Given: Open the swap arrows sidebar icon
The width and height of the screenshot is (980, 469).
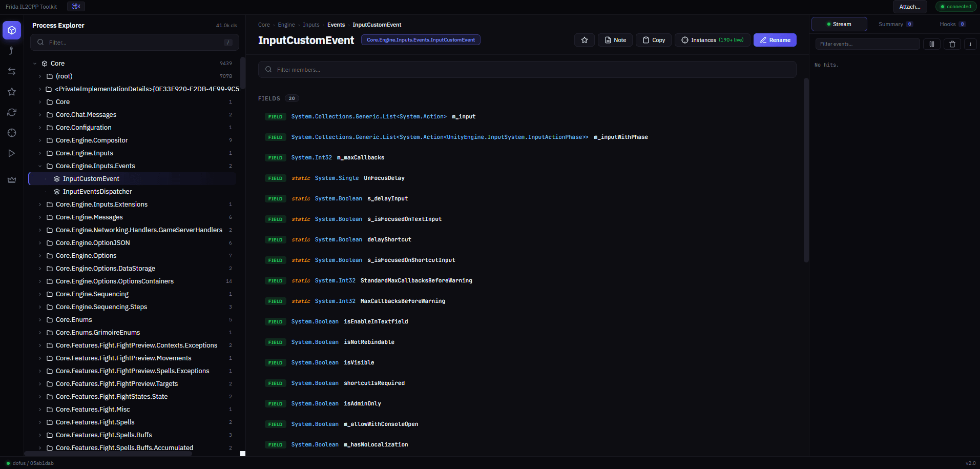Looking at the screenshot, I should click(12, 71).
